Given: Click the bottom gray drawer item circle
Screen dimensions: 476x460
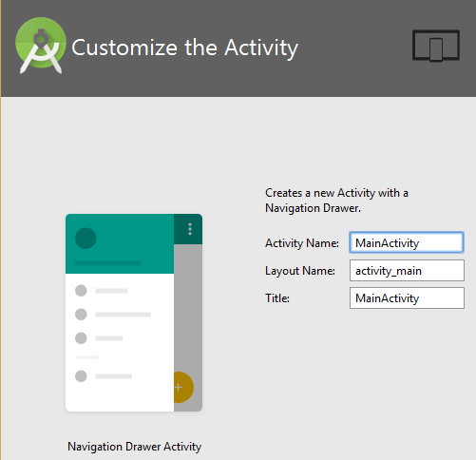Looking at the screenshot, I should click(x=81, y=376).
